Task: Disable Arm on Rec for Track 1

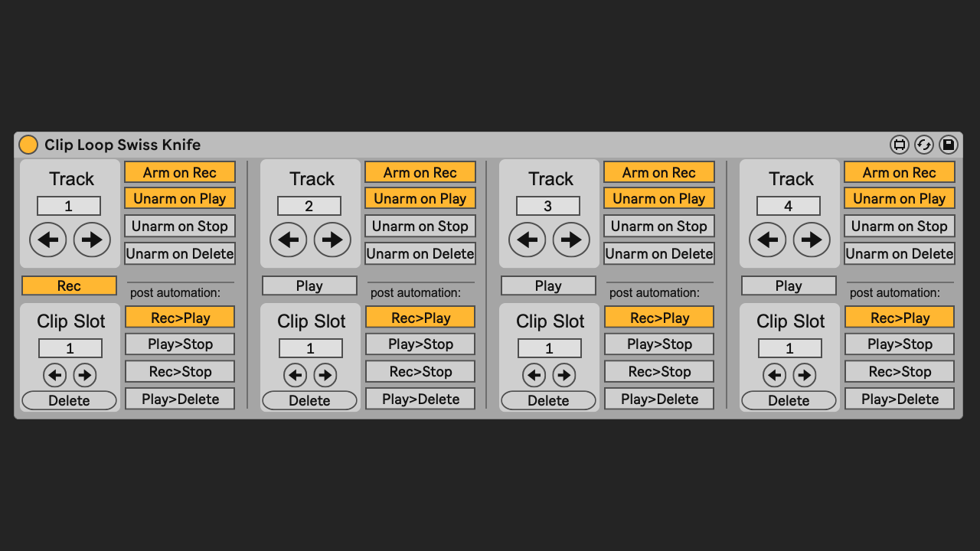Action: pos(180,172)
